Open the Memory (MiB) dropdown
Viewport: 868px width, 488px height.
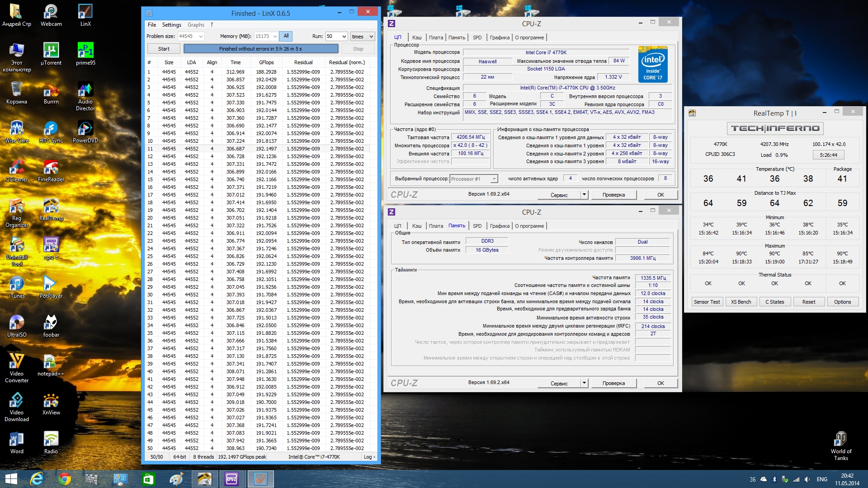[274, 37]
